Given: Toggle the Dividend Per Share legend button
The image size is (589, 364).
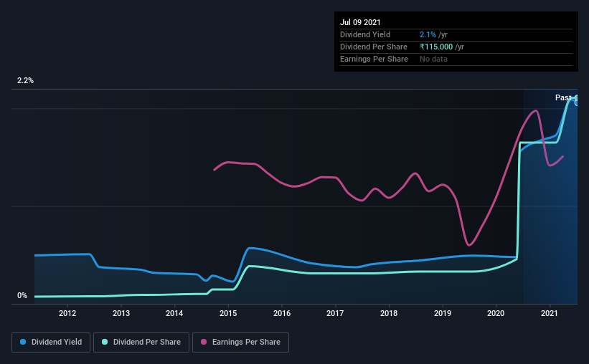Looking at the screenshot, I should click(x=141, y=343).
